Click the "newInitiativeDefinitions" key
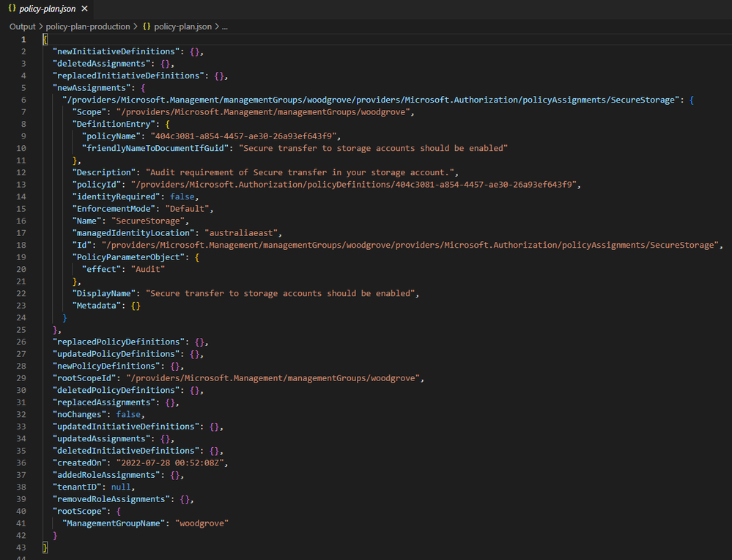 pyautogui.click(x=117, y=51)
